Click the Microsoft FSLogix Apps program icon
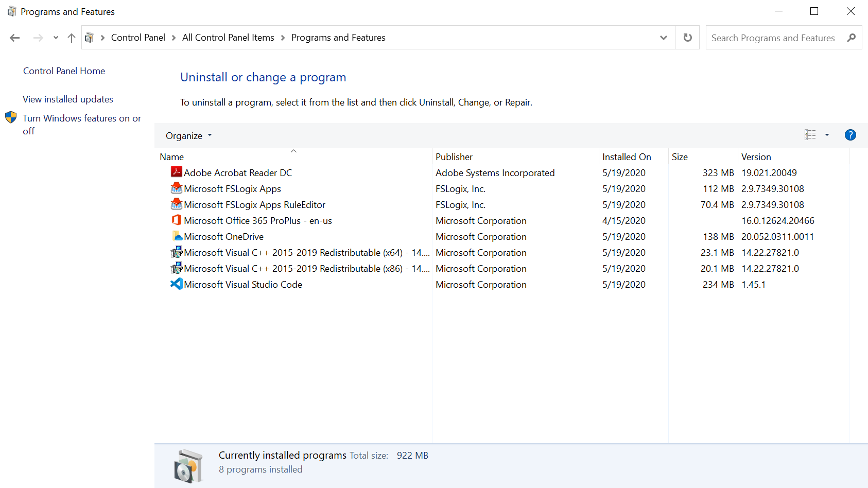Viewport: 868px width, 488px height. tap(177, 188)
